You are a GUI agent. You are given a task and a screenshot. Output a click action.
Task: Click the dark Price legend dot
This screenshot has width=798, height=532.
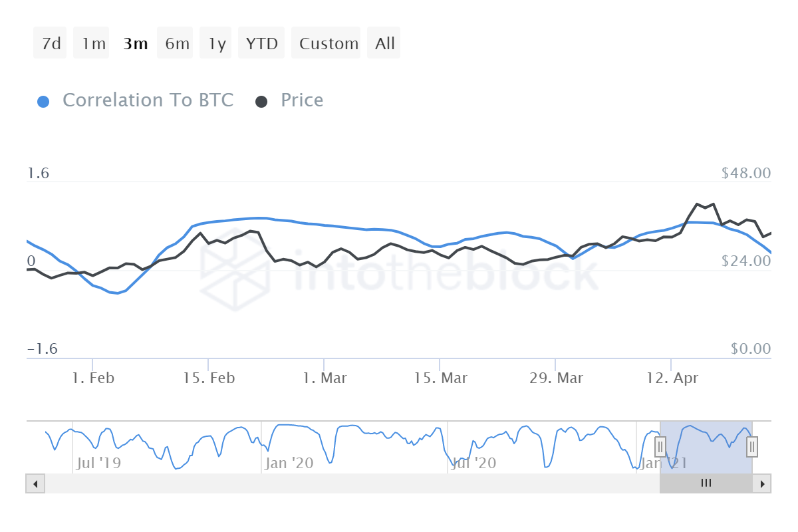tap(262, 102)
